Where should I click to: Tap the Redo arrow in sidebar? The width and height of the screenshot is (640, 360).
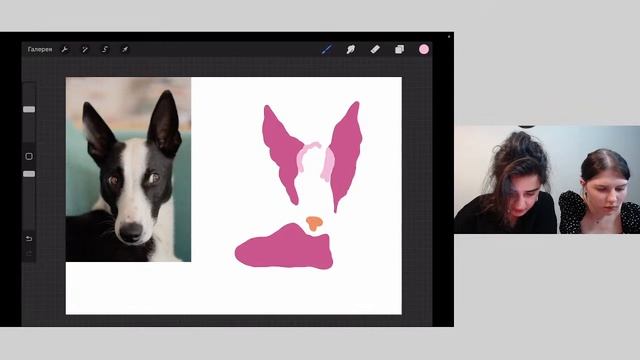pyautogui.click(x=29, y=253)
